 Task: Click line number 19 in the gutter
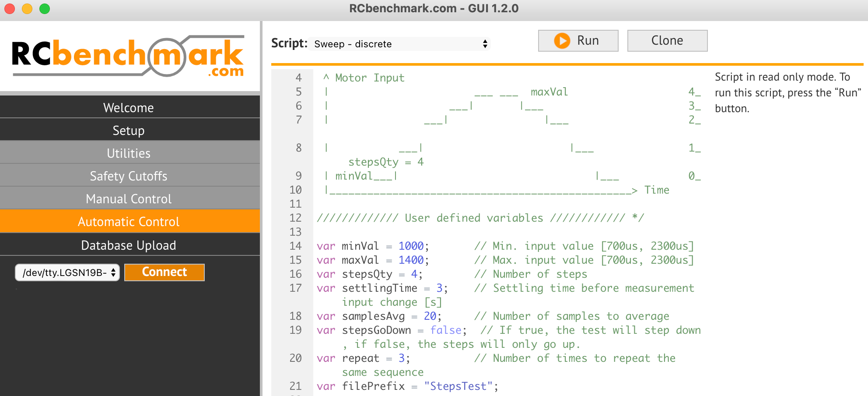click(x=295, y=330)
